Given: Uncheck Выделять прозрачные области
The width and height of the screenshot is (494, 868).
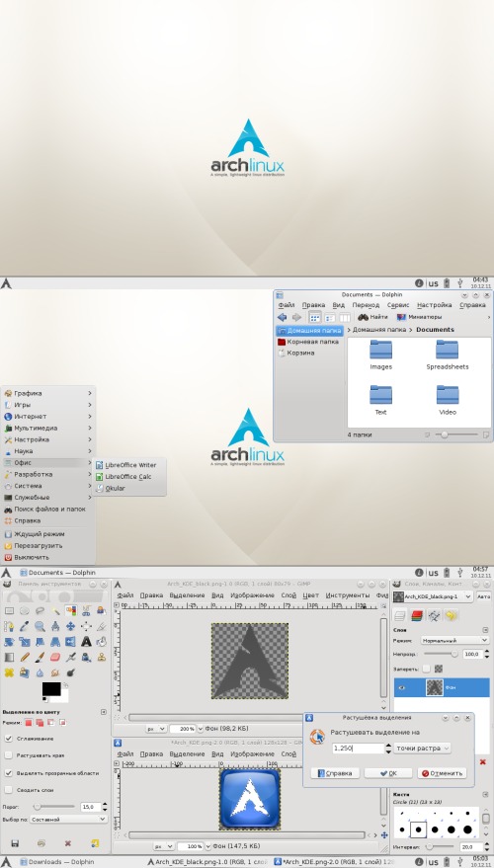Looking at the screenshot, I should tap(9, 773).
